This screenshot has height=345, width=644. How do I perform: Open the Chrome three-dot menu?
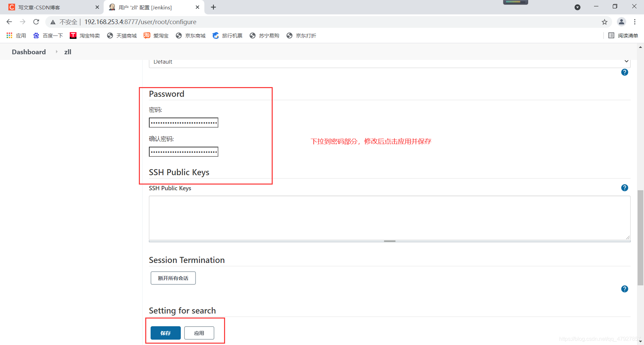click(x=635, y=22)
